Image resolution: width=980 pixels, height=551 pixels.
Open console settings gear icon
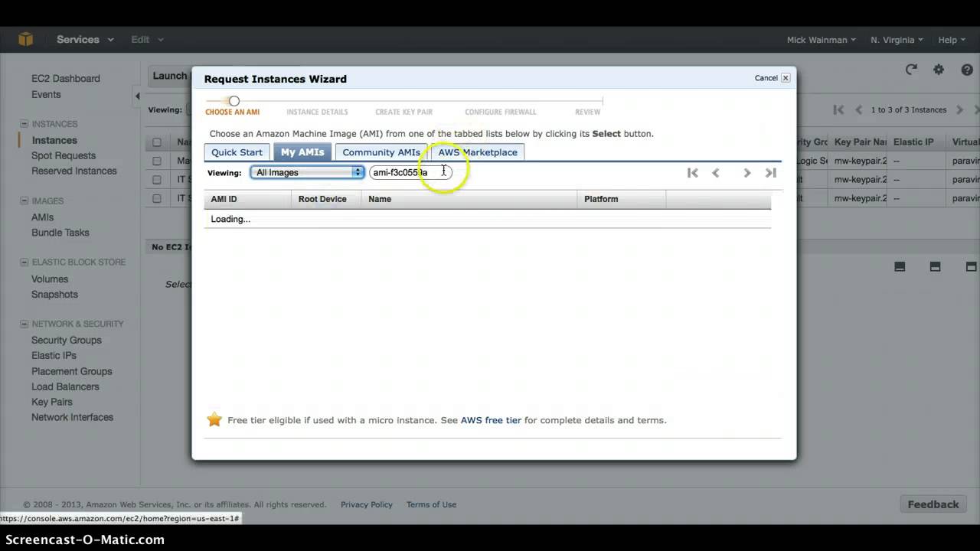click(x=939, y=70)
